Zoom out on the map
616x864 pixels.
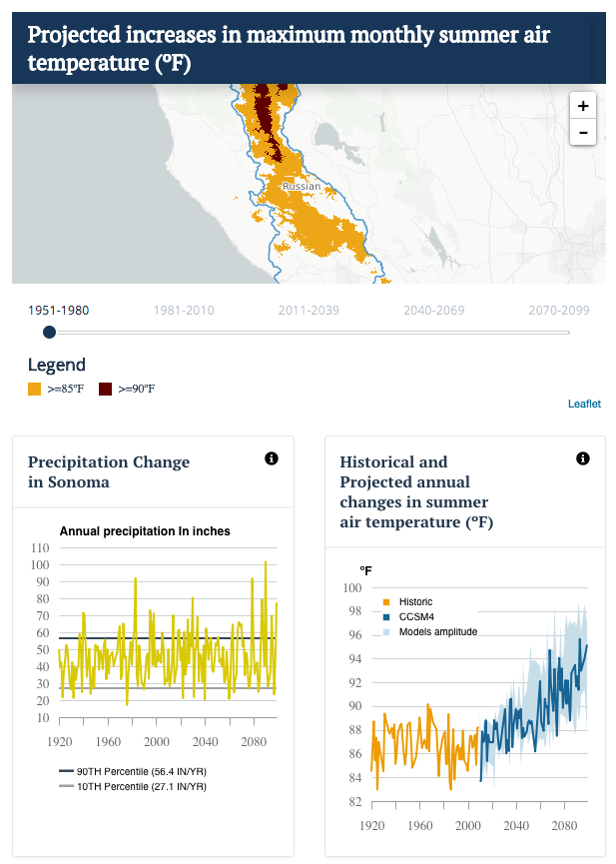(x=583, y=132)
